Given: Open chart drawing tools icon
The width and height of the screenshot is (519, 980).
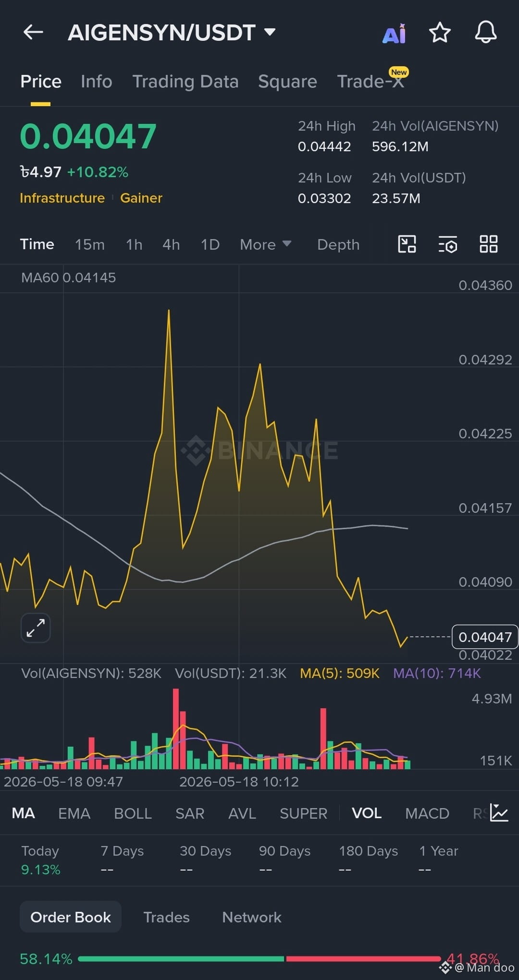Looking at the screenshot, I should coord(407,244).
